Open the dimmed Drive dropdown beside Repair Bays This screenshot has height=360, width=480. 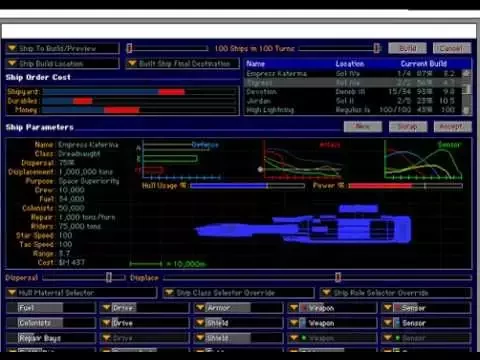pos(144,338)
